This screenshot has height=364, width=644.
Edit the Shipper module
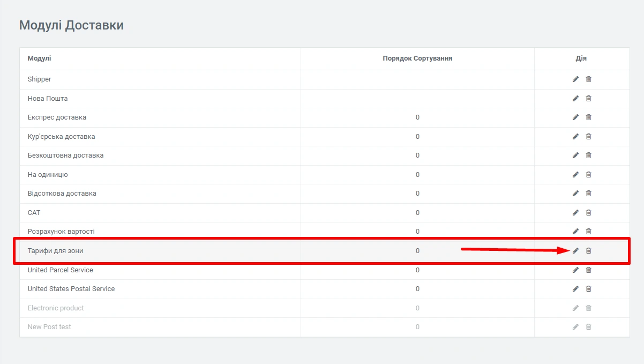pyautogui.click(x=575, y=79)
